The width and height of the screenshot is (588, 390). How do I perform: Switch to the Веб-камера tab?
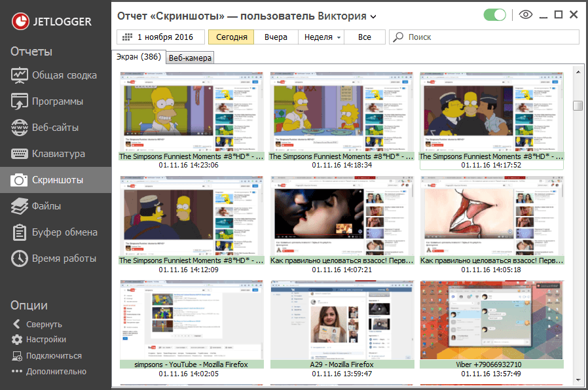(190, 58)
